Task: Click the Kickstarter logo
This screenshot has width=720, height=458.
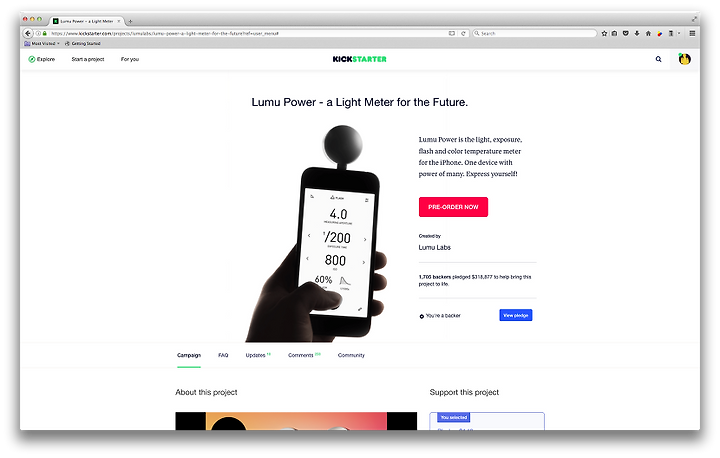Action: [360, 59]
